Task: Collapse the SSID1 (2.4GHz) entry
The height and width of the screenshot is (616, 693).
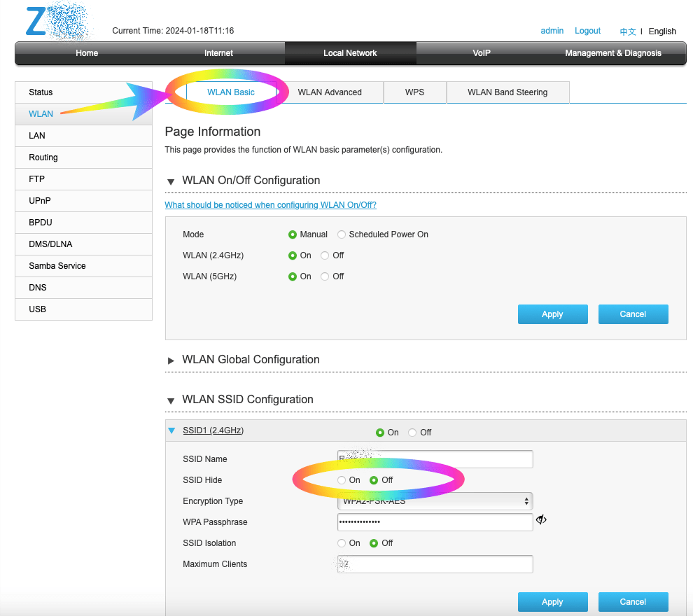Action: (x=171, y=430)
